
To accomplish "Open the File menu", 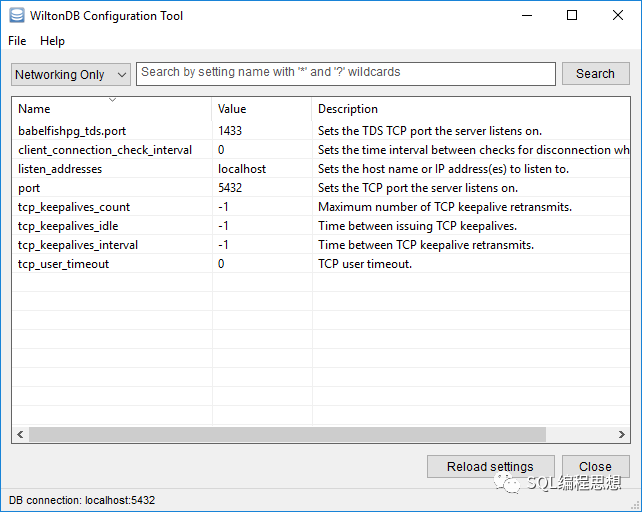I will coord(17,41).
